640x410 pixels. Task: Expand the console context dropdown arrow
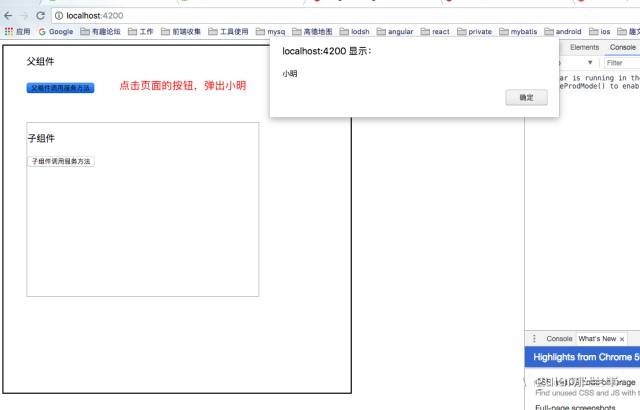(x=590, y=62)
